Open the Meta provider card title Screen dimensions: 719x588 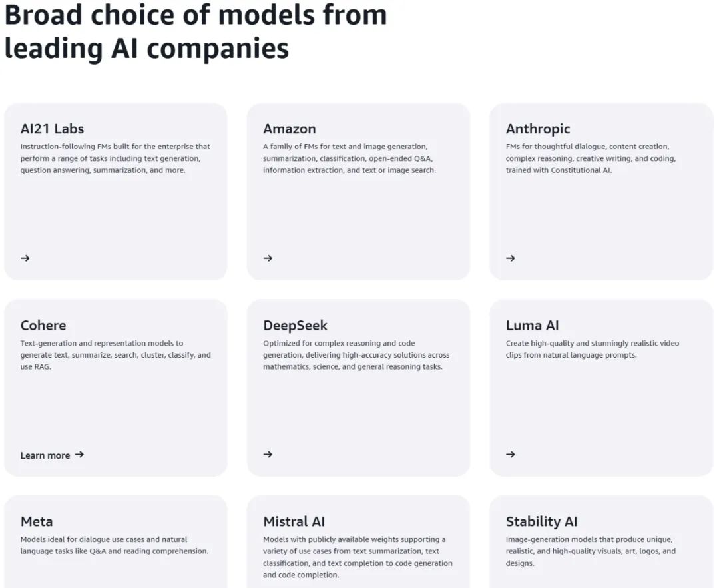click(37, 521)
